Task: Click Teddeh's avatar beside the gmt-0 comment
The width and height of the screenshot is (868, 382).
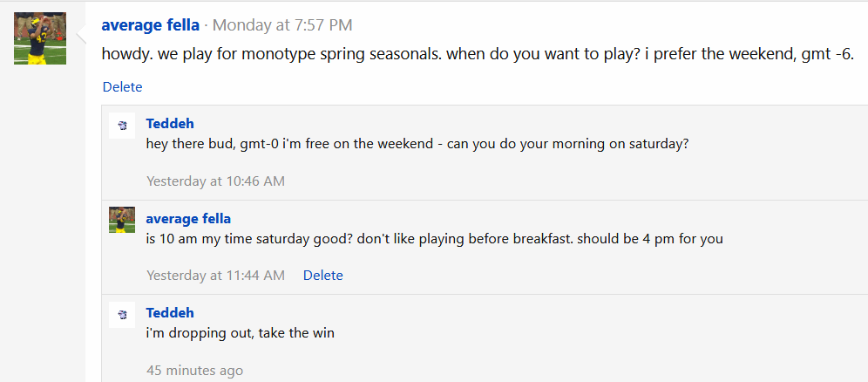Action: point(122,126)
